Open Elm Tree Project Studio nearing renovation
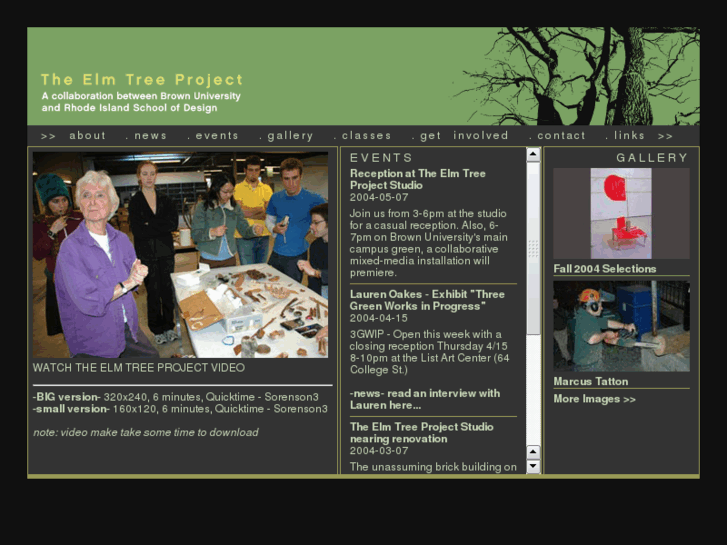The height and width of the screenshot is (545, 727). click(x=421, y=433)
